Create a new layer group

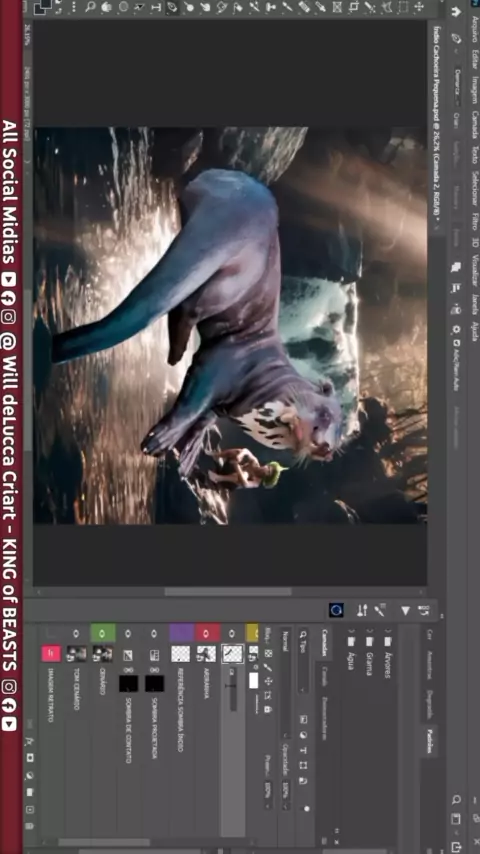pos(29,792)
